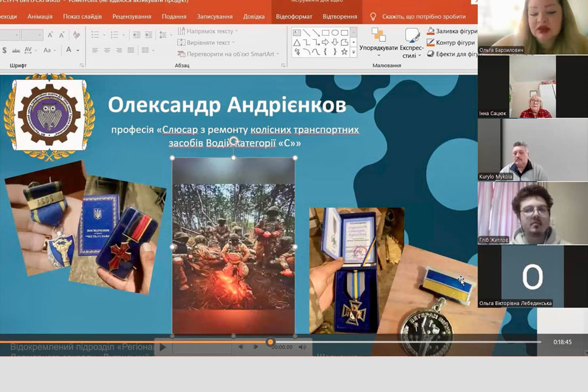Click the increase indent icon

pos(148,35)
